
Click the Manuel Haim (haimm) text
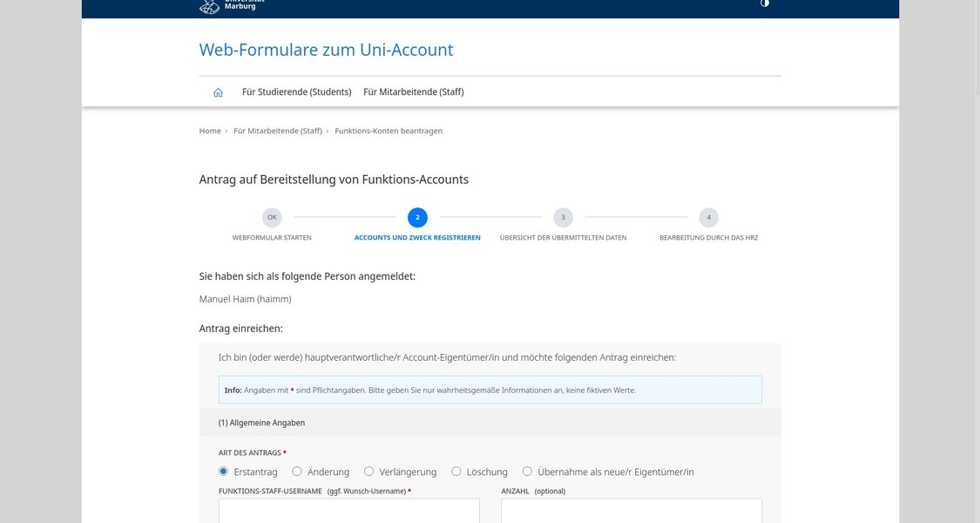[245, 299]
